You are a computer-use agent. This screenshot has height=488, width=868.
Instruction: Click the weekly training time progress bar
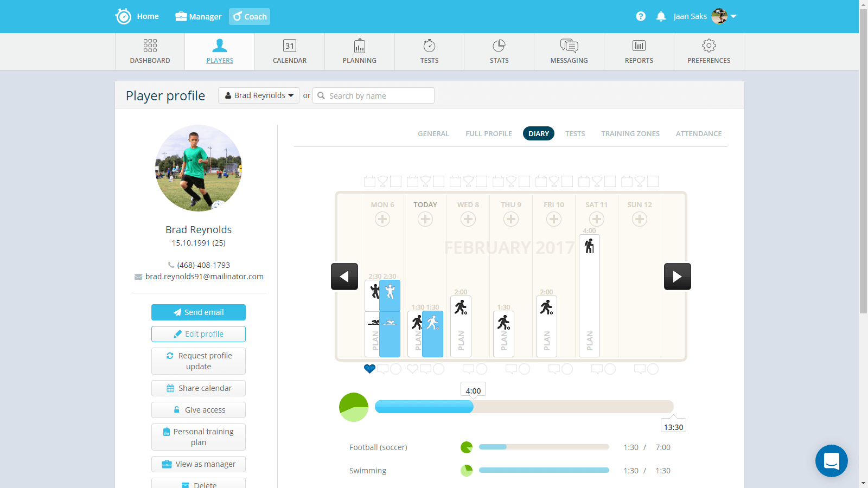tap(524, 407)
